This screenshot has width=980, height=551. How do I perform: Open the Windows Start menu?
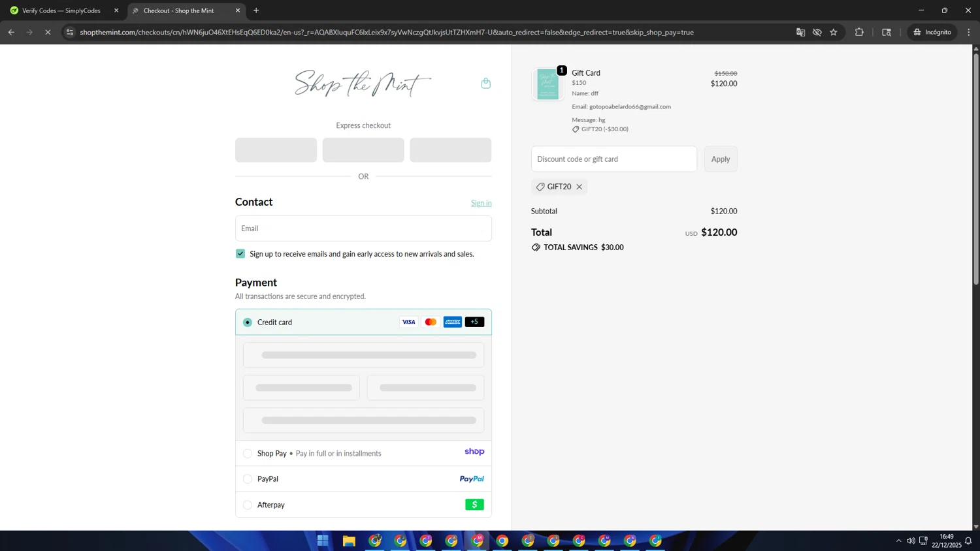(323, 541)
